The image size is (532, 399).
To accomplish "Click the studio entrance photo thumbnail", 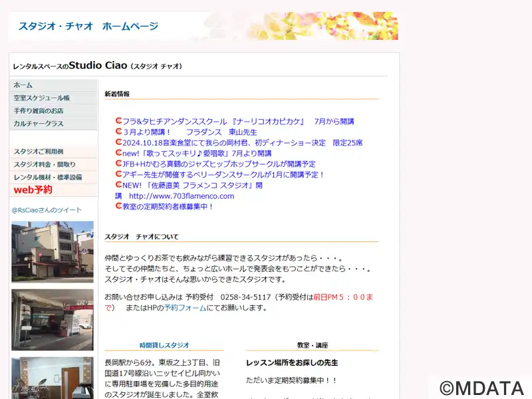I will 53,319.
